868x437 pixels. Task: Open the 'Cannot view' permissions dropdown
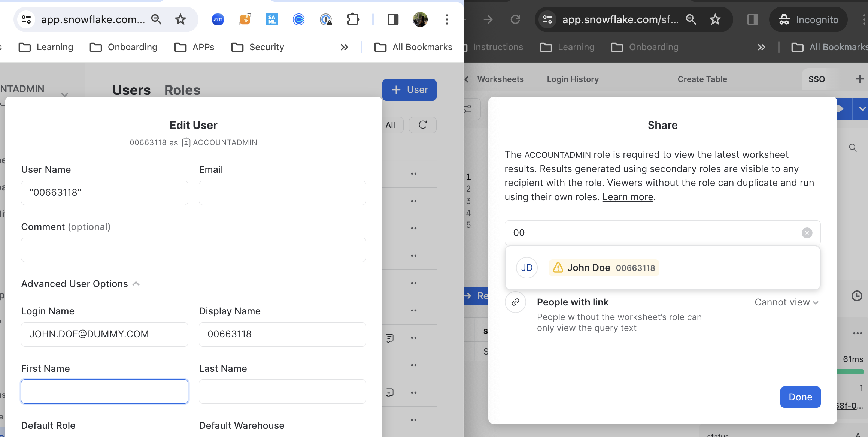click(x=786, y=302)
